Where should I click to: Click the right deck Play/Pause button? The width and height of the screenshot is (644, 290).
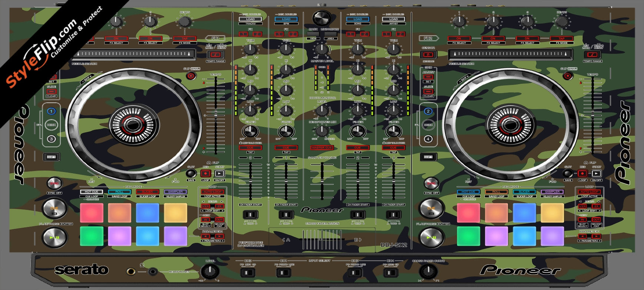431,237
